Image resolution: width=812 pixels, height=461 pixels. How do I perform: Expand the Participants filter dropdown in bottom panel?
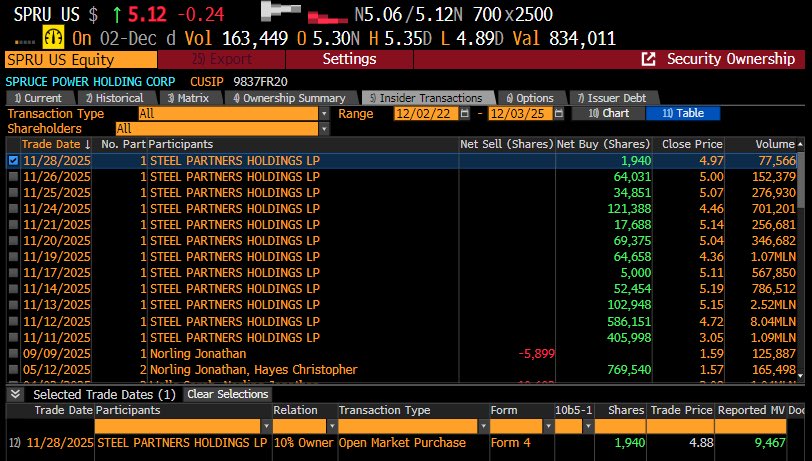tap(266, 426)
